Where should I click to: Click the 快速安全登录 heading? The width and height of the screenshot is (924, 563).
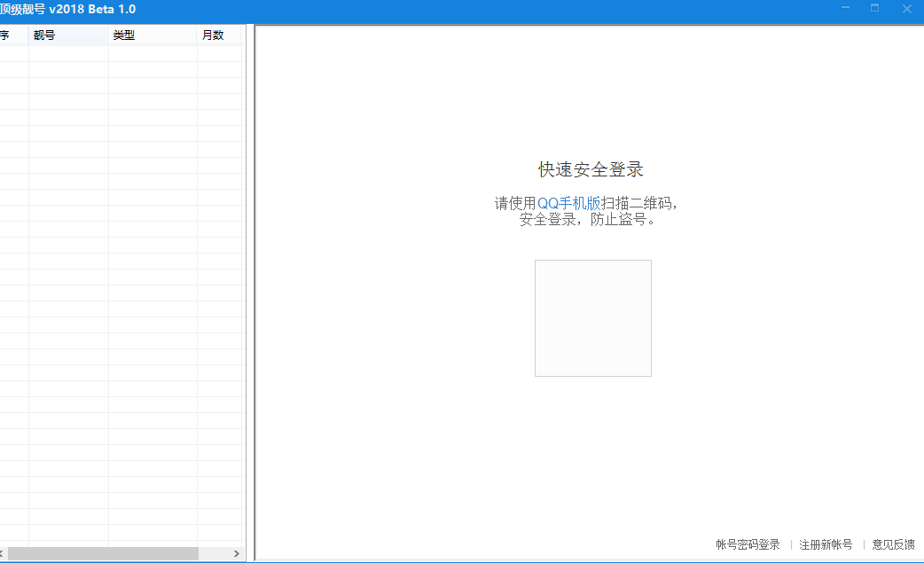click(x=591, y=169)
